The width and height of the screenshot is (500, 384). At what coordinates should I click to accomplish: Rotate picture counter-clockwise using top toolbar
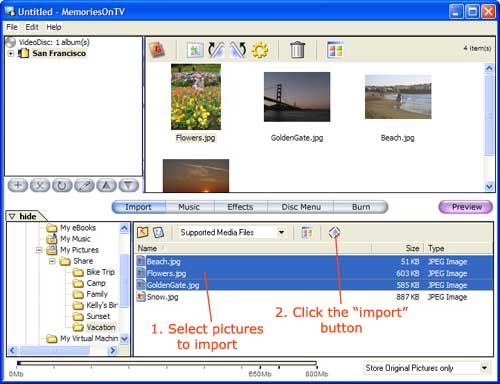click(x=238, y=50)
